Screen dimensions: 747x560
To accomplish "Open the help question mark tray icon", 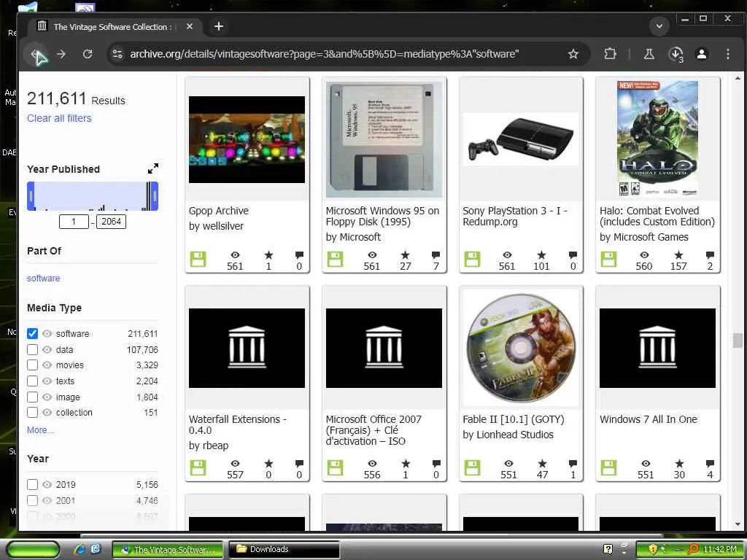I will pyautogui.click(x=608, y=549).
